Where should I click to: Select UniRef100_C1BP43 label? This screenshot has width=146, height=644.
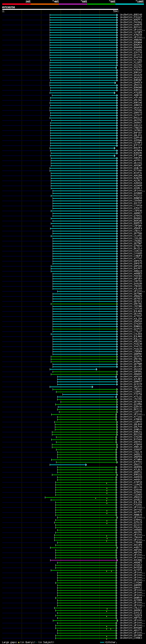click(131, 422)
